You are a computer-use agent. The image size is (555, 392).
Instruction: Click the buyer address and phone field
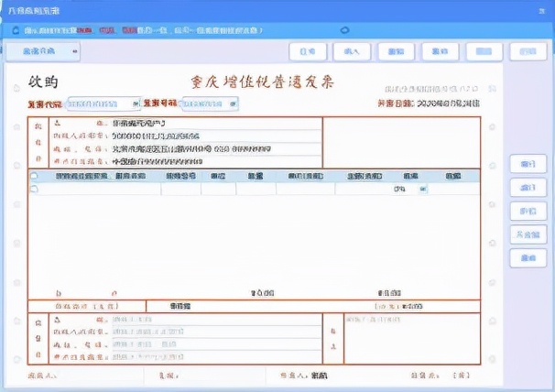[x=217, y=148]
